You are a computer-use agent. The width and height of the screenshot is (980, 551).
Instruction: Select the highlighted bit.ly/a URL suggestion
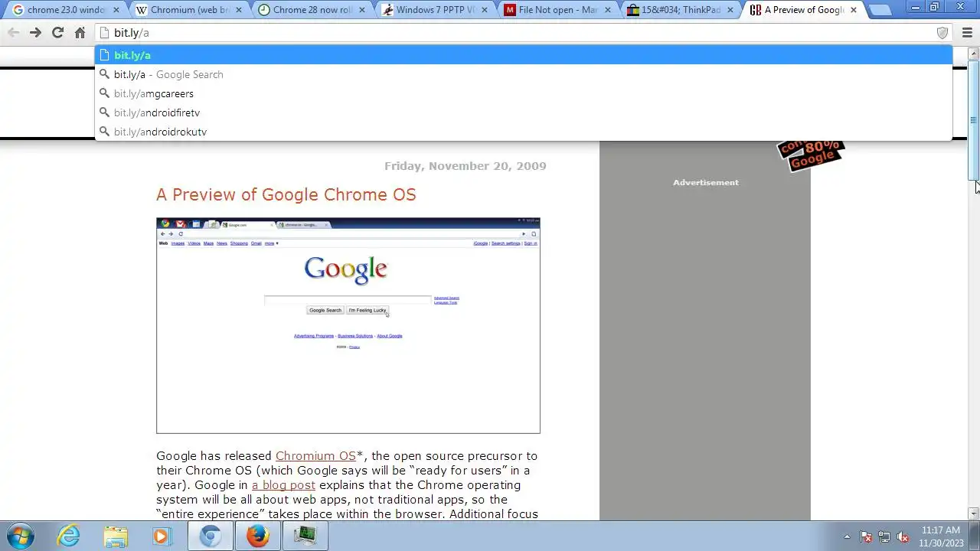[x=524, y=55]
